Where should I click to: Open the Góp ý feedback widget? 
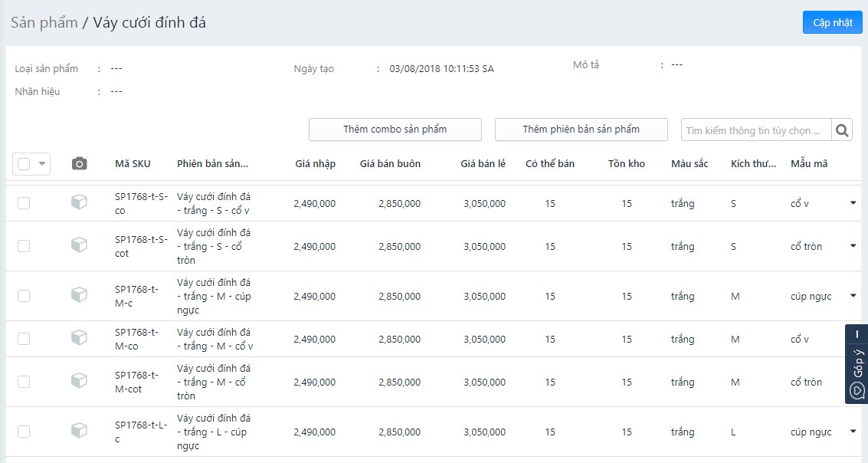tap(857, 364)
